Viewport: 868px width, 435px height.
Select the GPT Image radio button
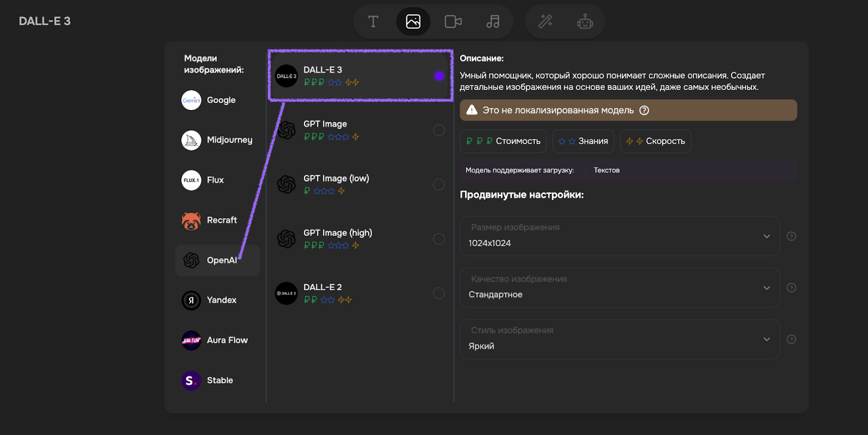(x=439, y=130)
